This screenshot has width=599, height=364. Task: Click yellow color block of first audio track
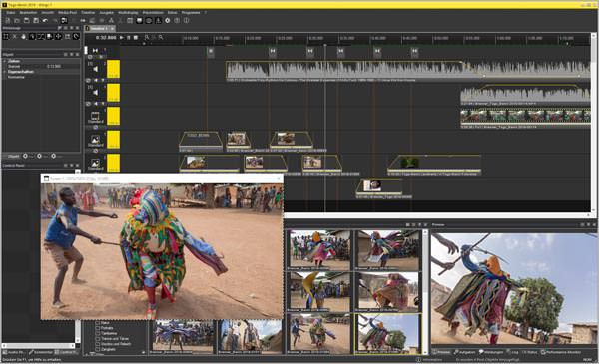pos(113,69)
